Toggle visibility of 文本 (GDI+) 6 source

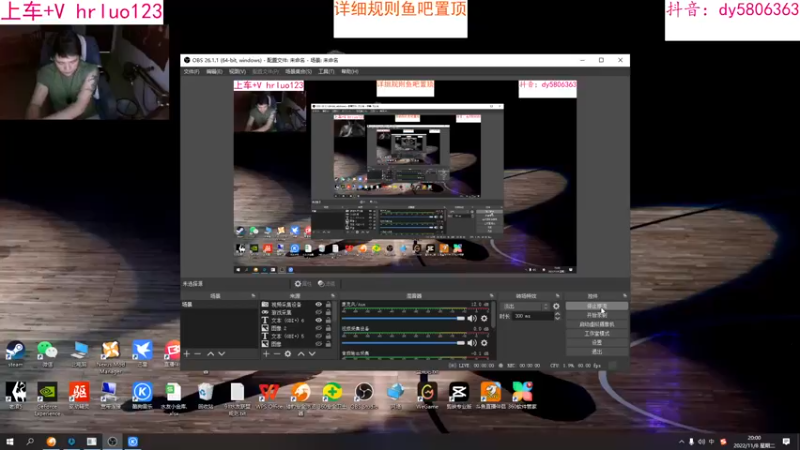coord(318,320)
